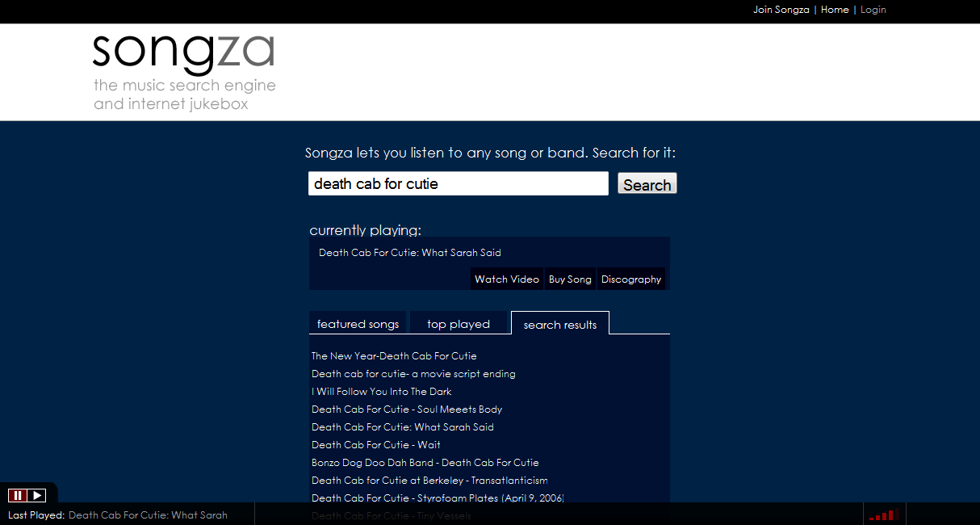980x525 pixels.
Task: Click the Search button
Action: click(647, 184)
